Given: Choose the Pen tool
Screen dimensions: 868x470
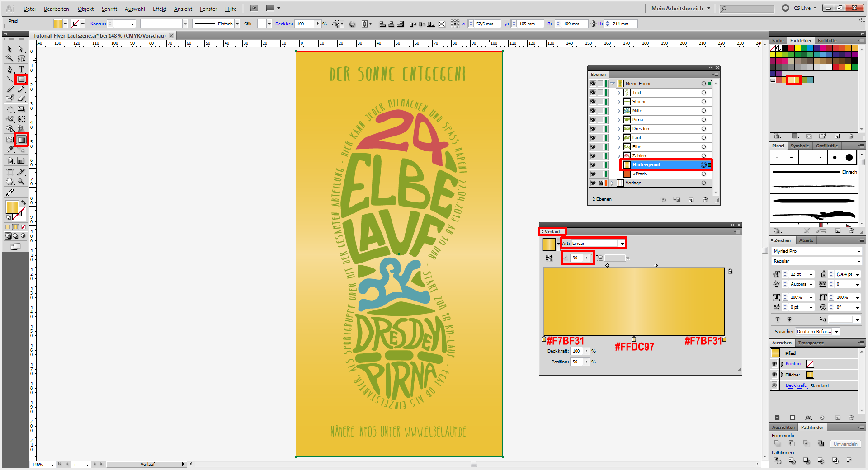Looking at the screenshot, I should (x=10, y=69).
